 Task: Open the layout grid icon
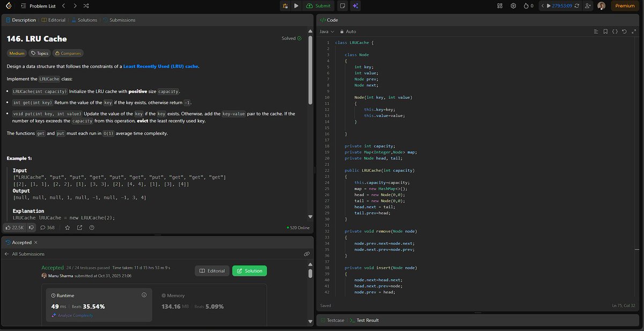(500, 5)
